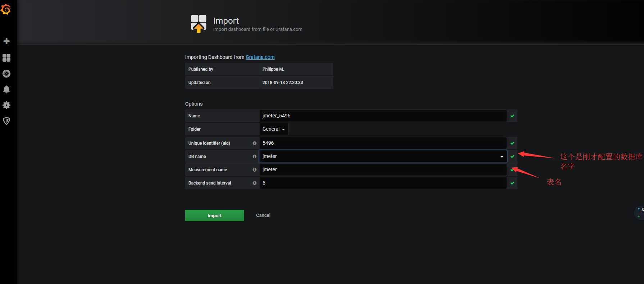Focus the Unique identifier field with 5496
644x284 pixels.
383,143
